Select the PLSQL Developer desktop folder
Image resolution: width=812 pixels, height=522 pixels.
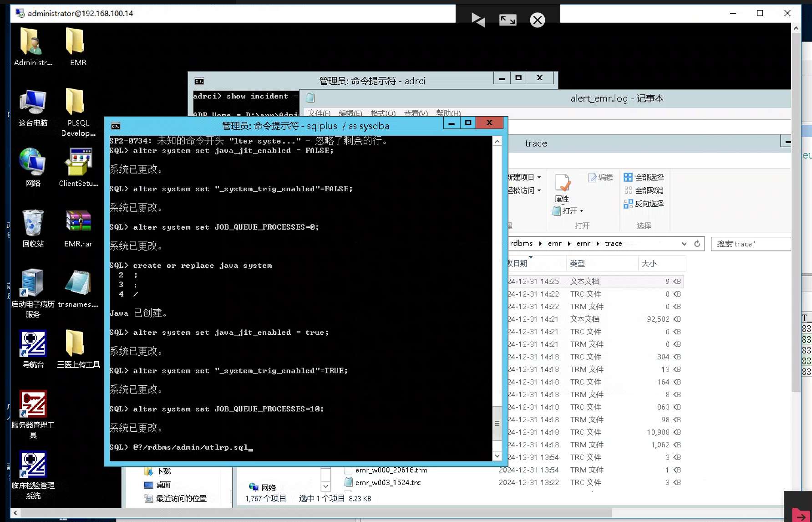click(x=78, y=113)
